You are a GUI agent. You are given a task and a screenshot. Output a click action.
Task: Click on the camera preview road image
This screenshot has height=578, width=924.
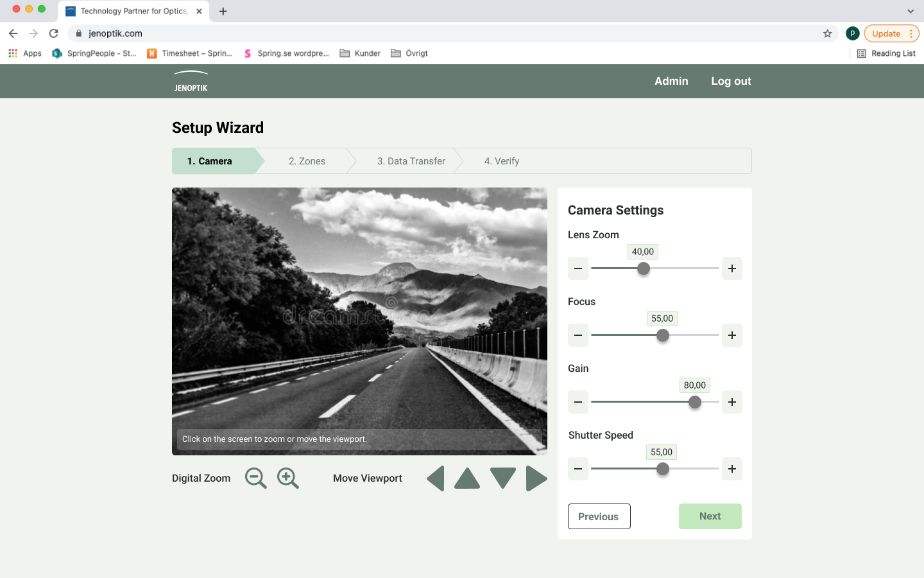click(x=359, y=321)
